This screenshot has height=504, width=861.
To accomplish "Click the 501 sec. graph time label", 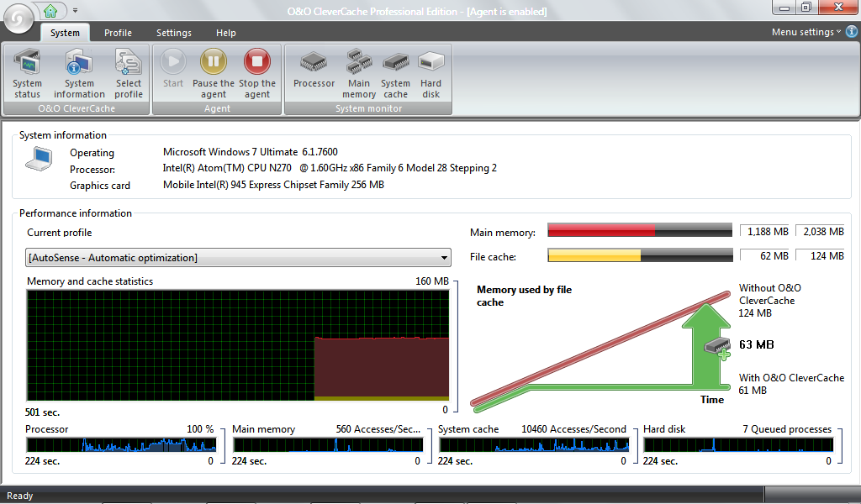I will 42,412.
